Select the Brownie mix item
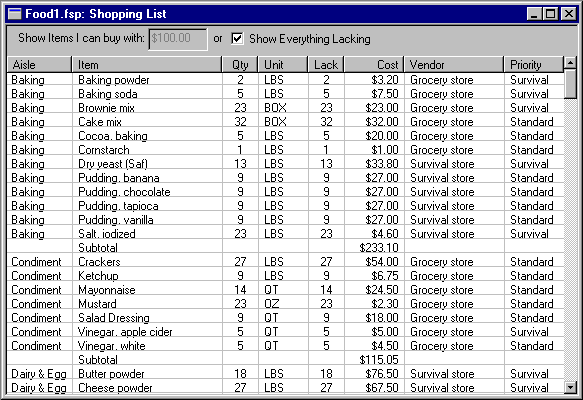Viewport: 583px width, 400px height. [106, 108]
